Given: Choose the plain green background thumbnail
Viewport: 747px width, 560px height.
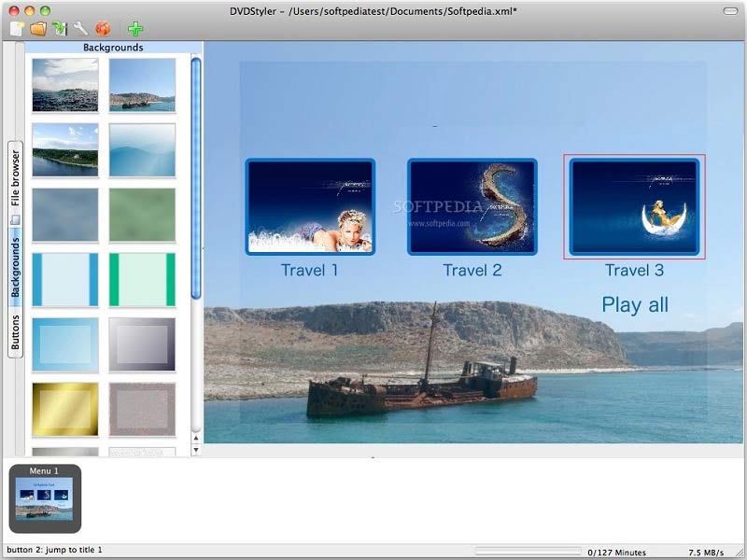Looking at the screenshot, I should (142, 215).
